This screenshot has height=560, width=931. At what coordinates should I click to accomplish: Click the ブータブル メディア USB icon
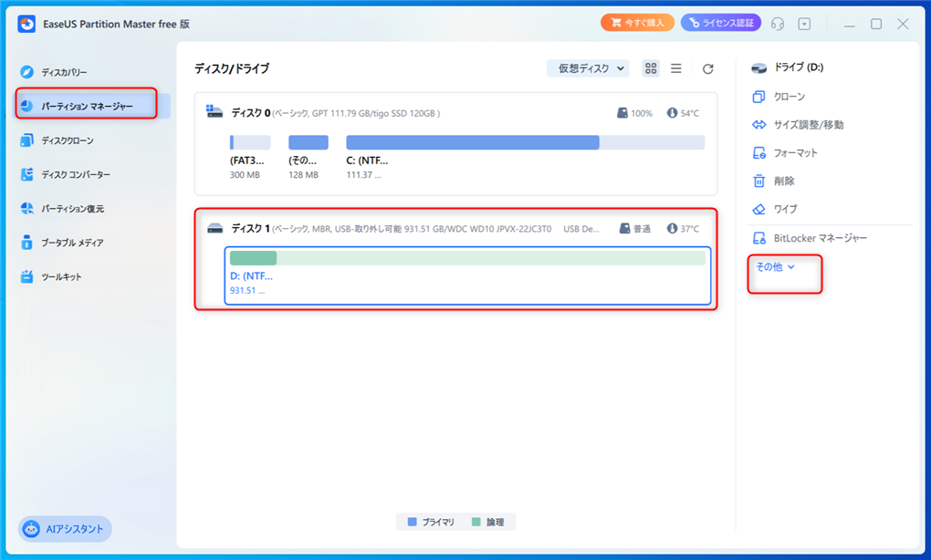[x=26, y=242]
